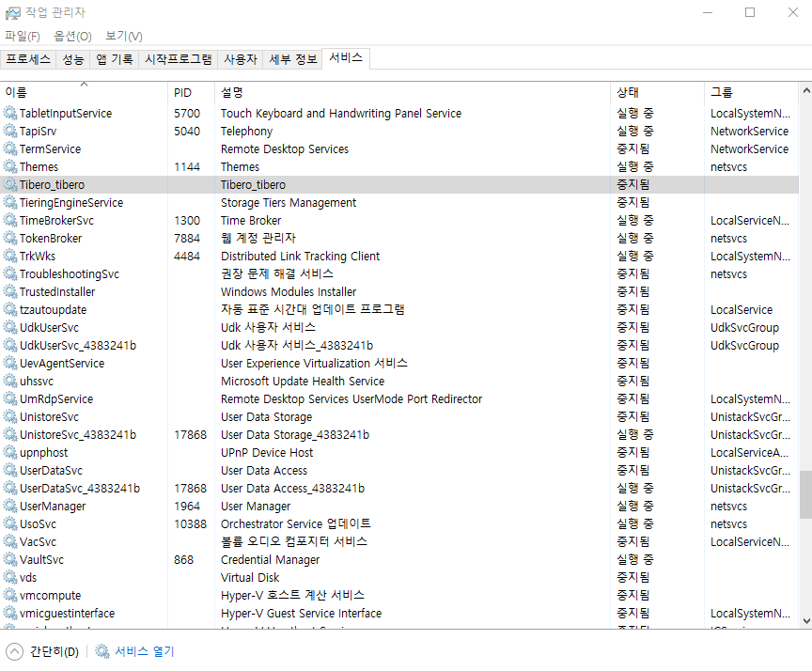This screenshot has width=812, height=671.
Task: Select the uhssvc service icon
Action: tap(10, 381)
